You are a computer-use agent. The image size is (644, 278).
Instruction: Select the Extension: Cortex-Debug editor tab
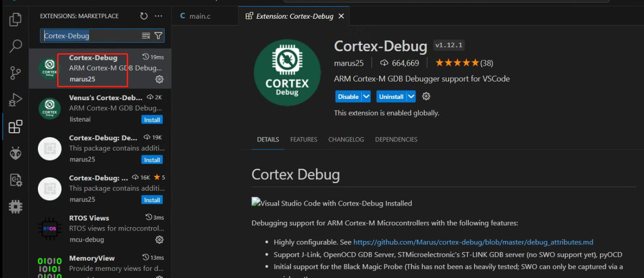294,16
